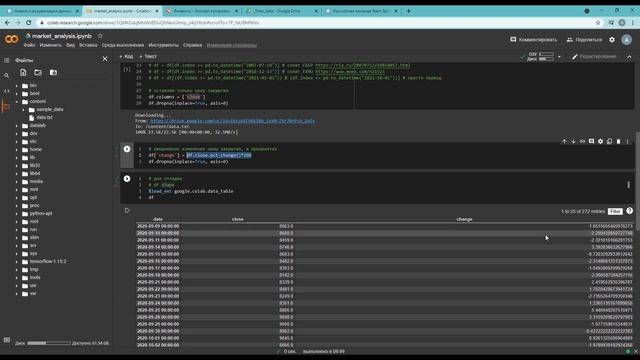Open the Редактирование mode button

(x=594, y=57)
